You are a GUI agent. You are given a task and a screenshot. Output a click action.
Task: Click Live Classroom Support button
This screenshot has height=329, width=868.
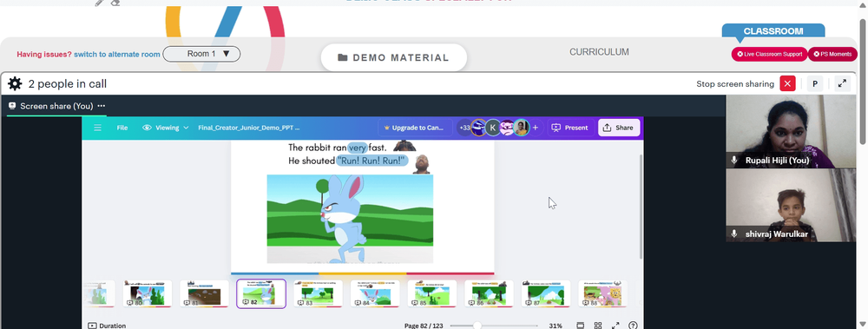(x=769, y=55)
